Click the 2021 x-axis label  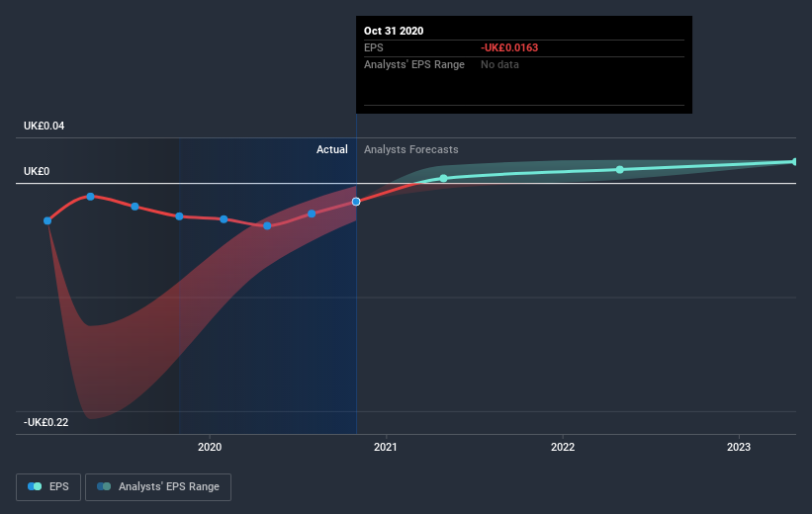(x=386, y=447)
